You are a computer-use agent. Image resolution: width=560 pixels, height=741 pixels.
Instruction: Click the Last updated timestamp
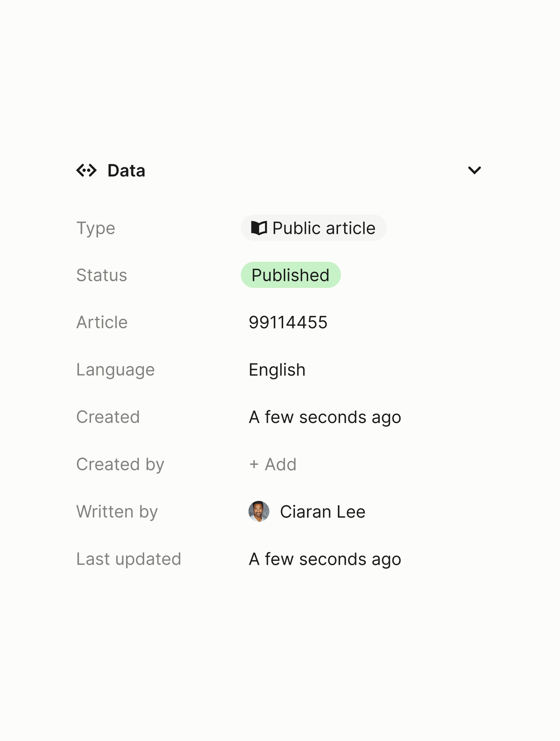tap(325, 559)
